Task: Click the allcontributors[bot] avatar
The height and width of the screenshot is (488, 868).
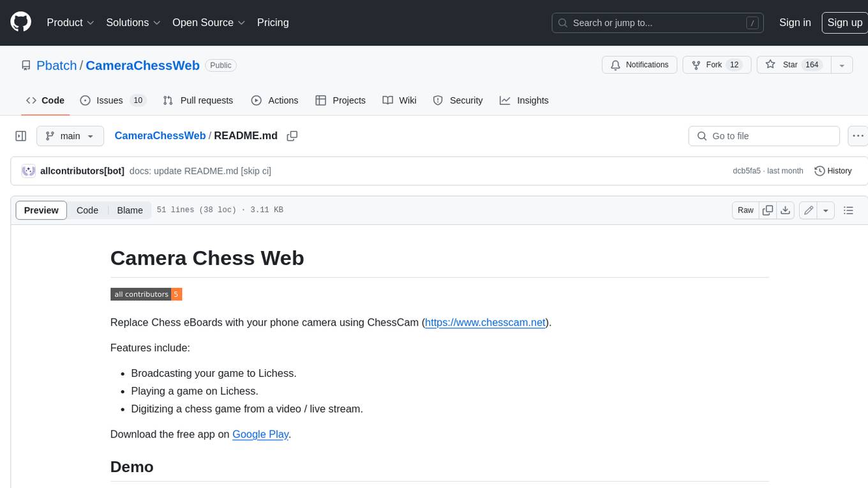Action: pos(28,171)
